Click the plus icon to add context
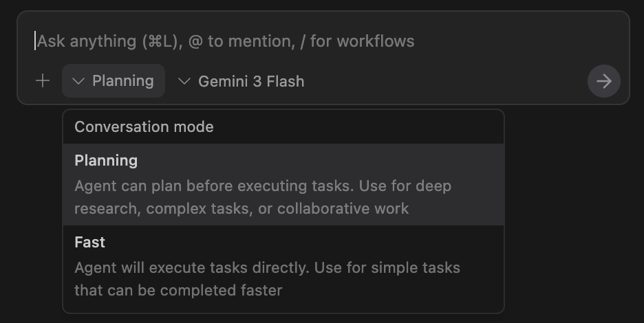Viewport: 644px width, 323px height. pos(43,81)
